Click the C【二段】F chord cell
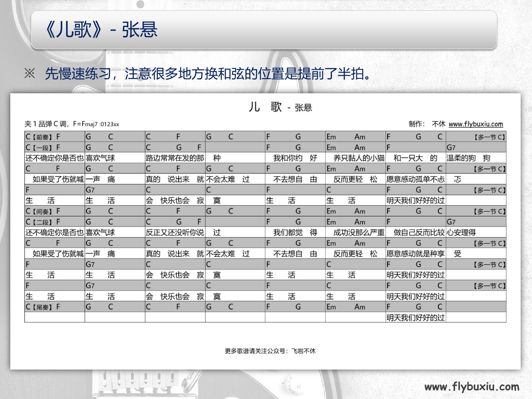 point(55,222)
